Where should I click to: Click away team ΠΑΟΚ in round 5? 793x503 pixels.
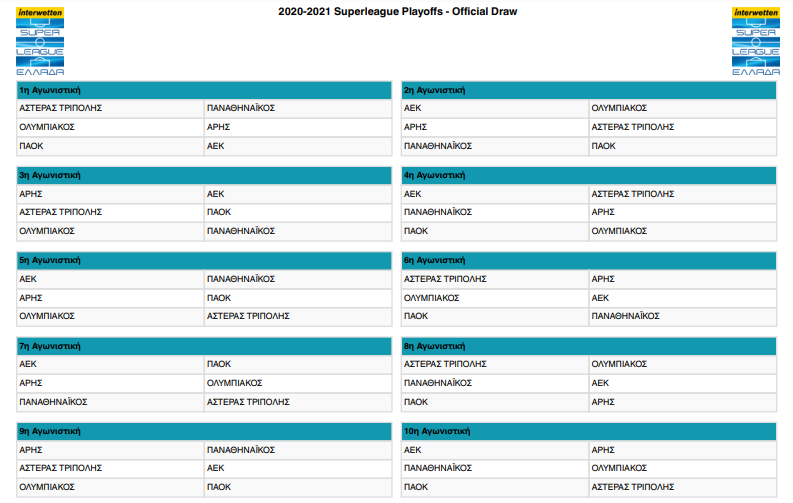point(219,298)
